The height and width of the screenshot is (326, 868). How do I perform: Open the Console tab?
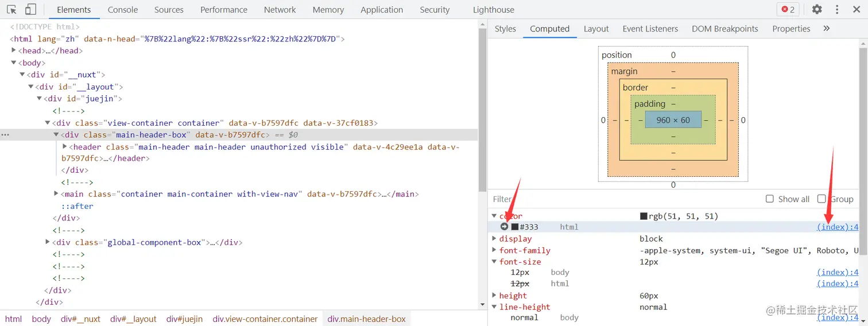pyautogui.click(x=123, y=10)
